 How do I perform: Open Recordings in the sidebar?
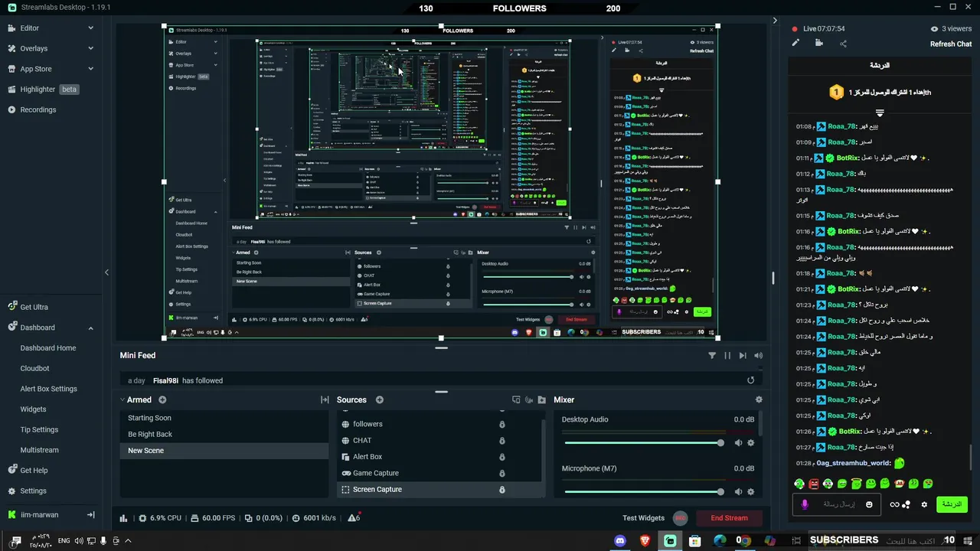pos(38,109)
